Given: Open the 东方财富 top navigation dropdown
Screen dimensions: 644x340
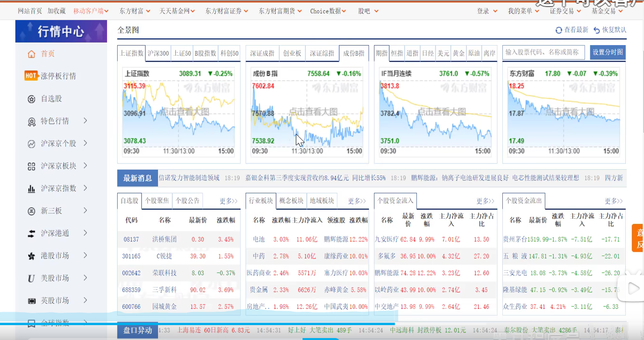Looking at the screenshot, I should 135,11.
